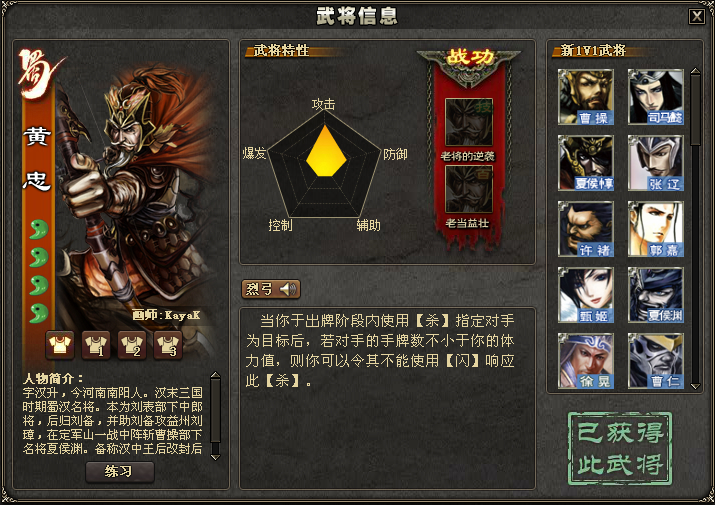The height and width of the screenshot is (505, 715).
Task: Pick the 甄姬 general portrait
Action: 586,295
